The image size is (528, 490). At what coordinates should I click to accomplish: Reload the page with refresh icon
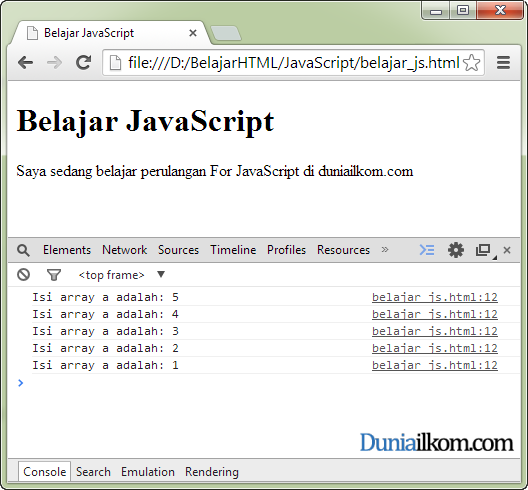click(84, 62)
